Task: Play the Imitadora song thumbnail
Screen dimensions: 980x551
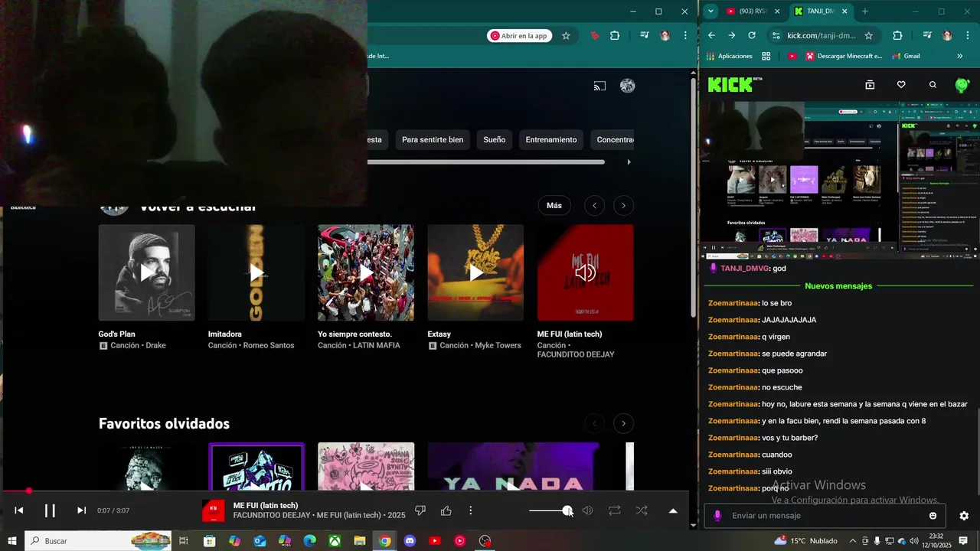Action: point(256,272)
